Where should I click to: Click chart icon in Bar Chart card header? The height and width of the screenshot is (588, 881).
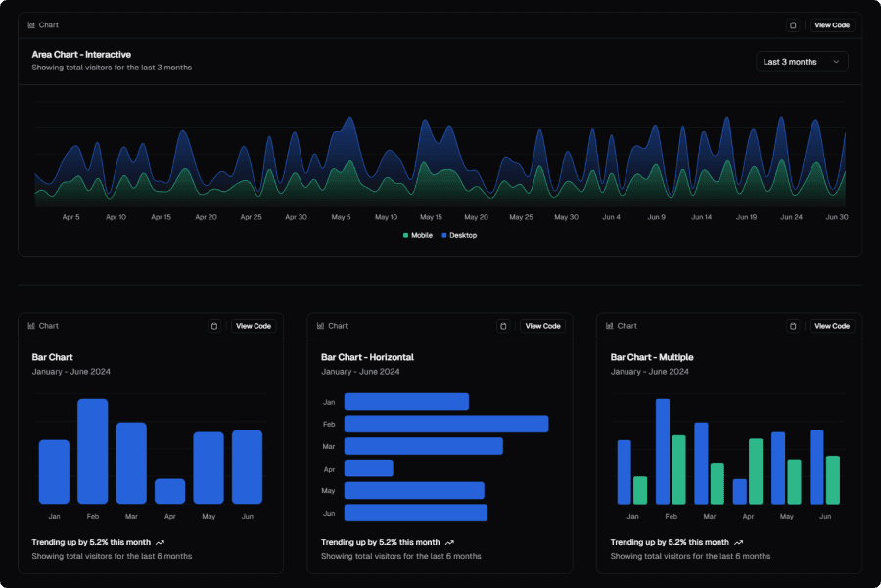click(x=31, y=326)
